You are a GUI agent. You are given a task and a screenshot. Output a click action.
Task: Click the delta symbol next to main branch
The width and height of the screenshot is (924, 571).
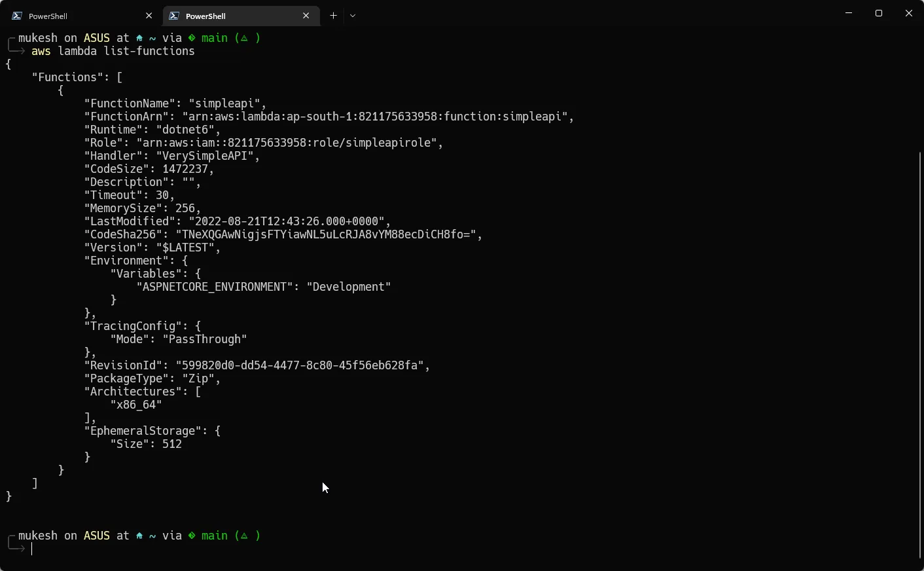pos(245,38)
